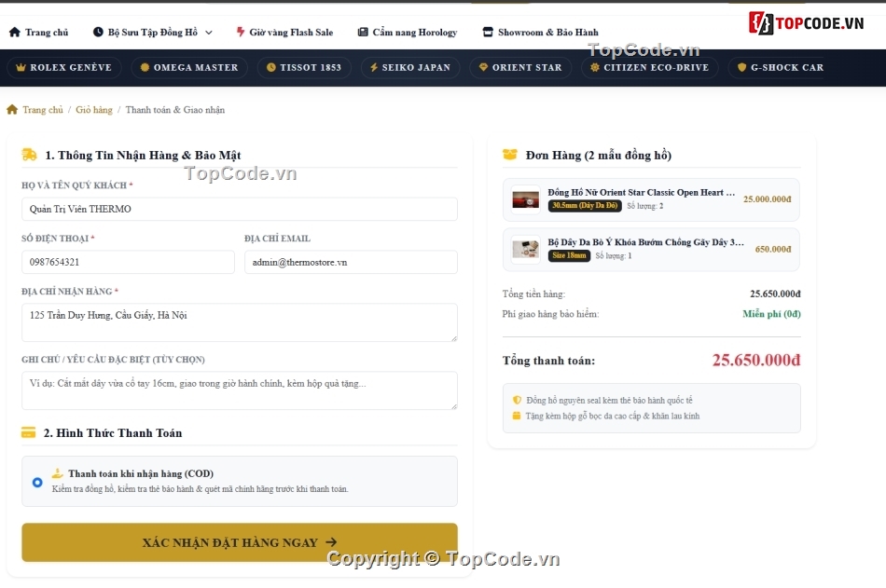
Task: Click the gift box icon beside Tặng kèm hộp gỗ
Action: 517,416
